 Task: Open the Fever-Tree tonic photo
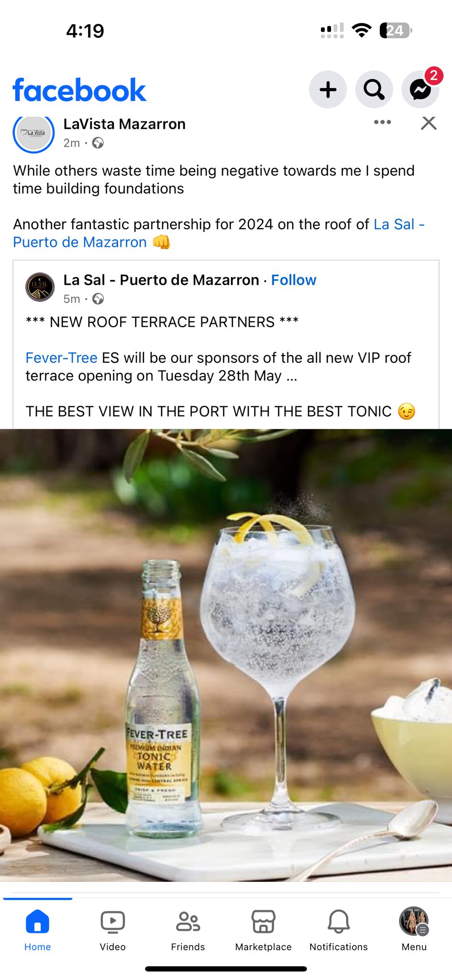point(226,655)
